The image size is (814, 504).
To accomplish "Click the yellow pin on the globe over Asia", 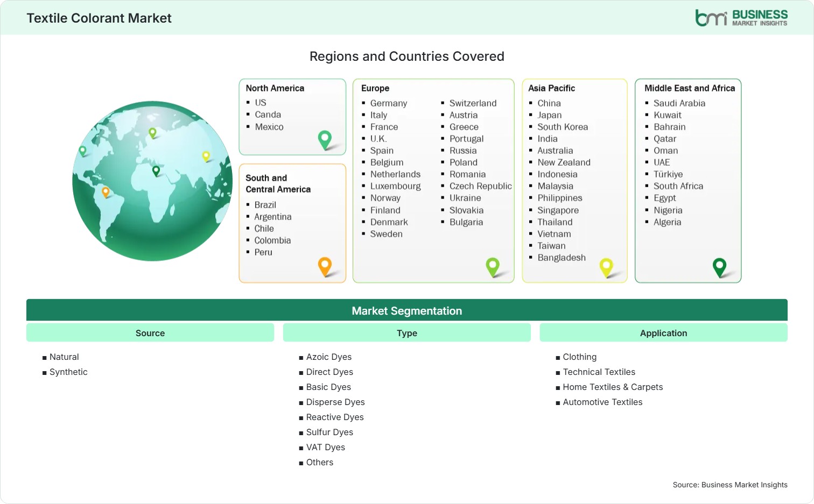I will pyautogui.click(x=206, y=157).
